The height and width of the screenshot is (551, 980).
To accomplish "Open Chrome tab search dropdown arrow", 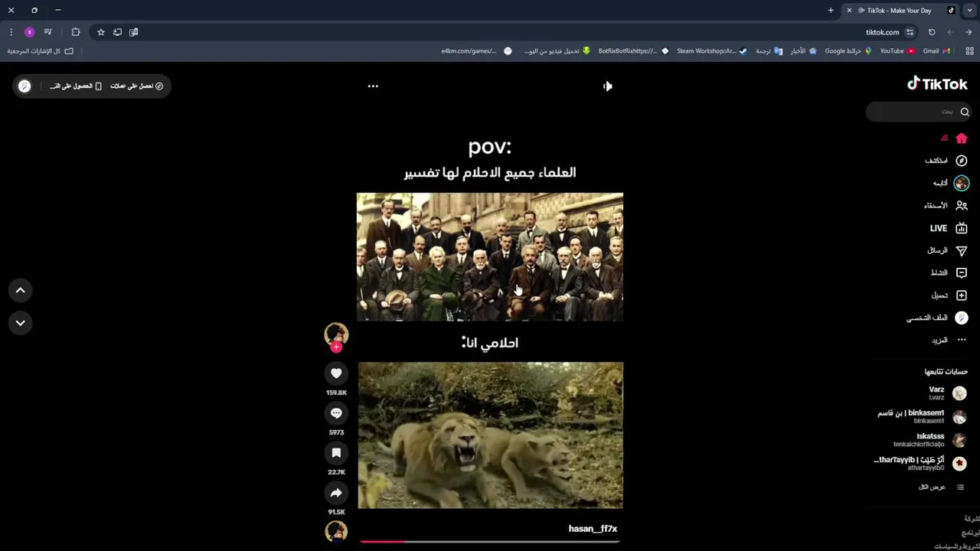I will point(969,10).
